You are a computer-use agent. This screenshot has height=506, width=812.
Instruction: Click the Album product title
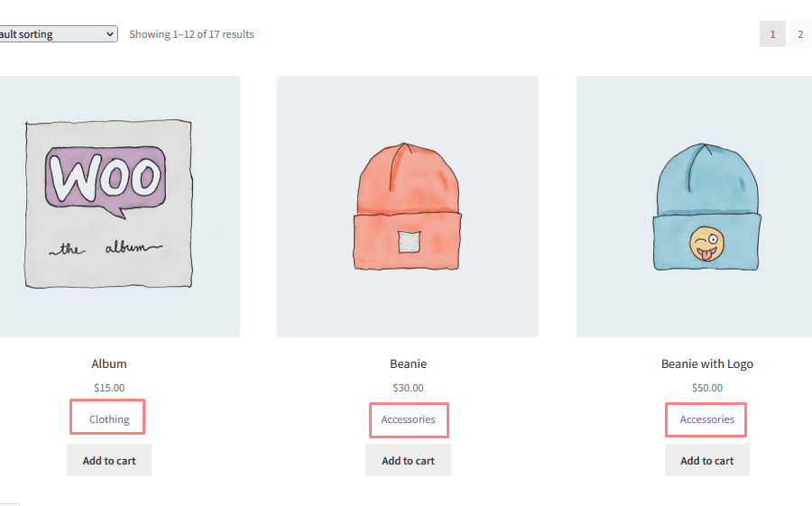pyautogui.click(x=109, y=364)
